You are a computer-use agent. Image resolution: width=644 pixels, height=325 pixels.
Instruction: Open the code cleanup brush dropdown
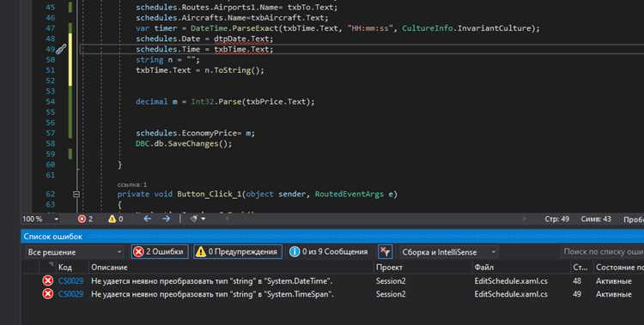click(197, 220)
